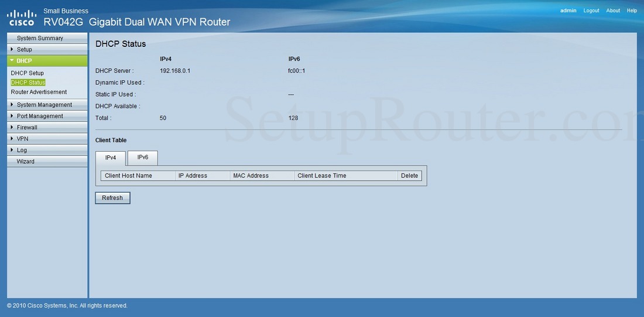Image resolution: width=644 pixels, height=317 pixels.
Task: Click Static IP Used label
Action: [x=116, y=94]
